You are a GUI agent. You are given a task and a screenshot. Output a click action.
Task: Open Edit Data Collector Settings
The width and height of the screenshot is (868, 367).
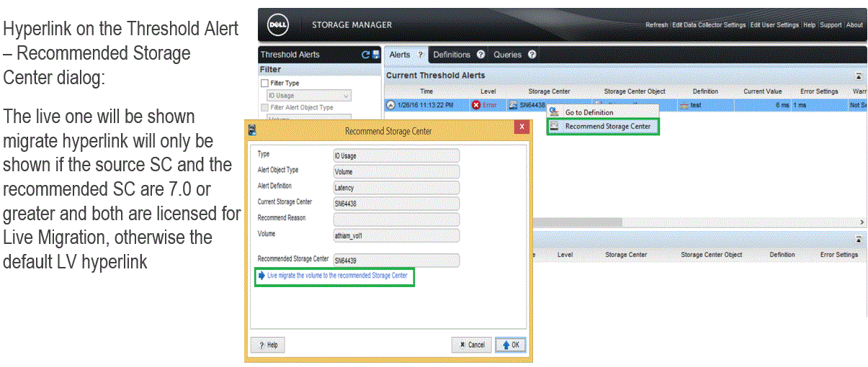pos(708,24)
